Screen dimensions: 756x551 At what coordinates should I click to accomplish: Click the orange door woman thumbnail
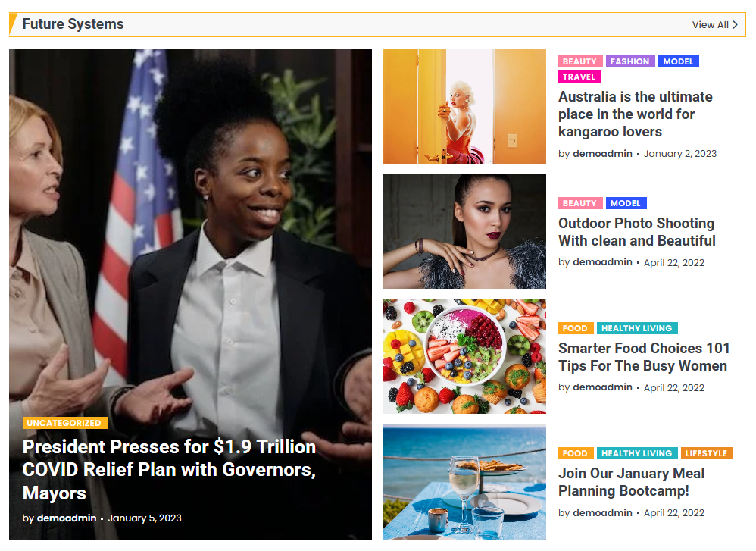pyautogui.click(x=464, y=107)
